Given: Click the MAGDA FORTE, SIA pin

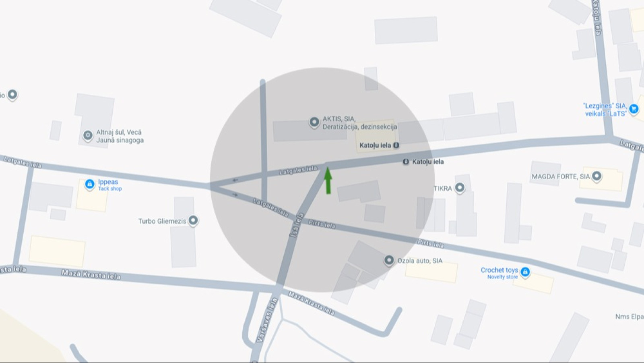Looking at the screenshot, I should point(597,176).
